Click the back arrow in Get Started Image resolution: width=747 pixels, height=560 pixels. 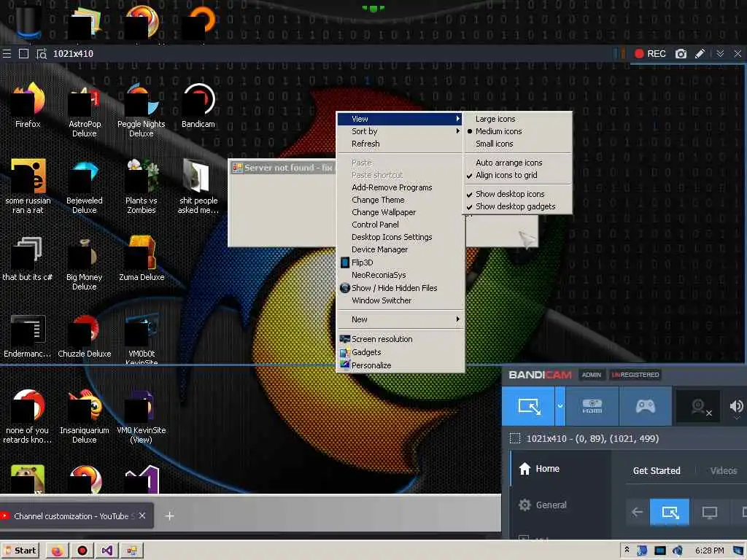[637, 513]
